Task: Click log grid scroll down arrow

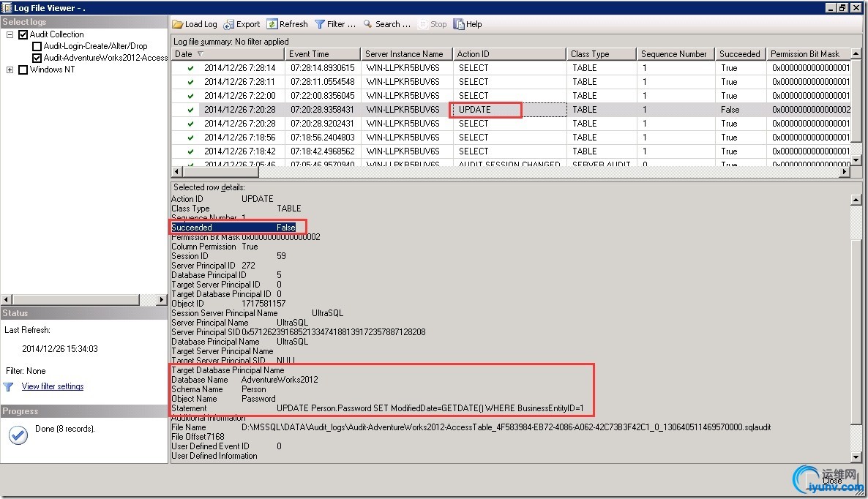Action: click(x=856, y=160)
